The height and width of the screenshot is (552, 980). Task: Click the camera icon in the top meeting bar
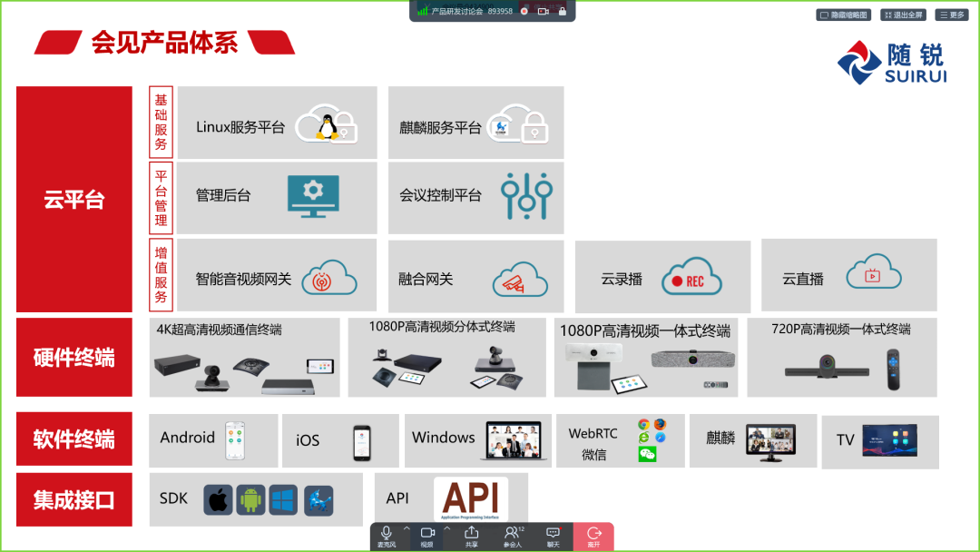pos(544,11)
